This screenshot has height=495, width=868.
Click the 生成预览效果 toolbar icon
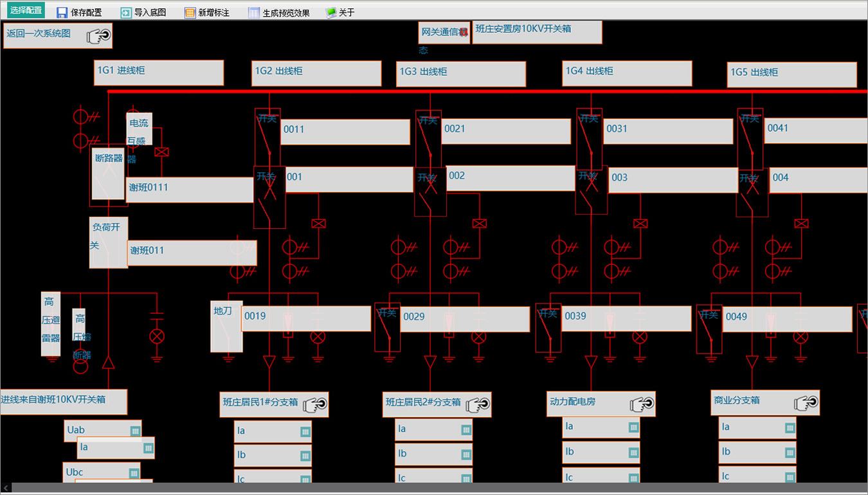pos(254,12)
